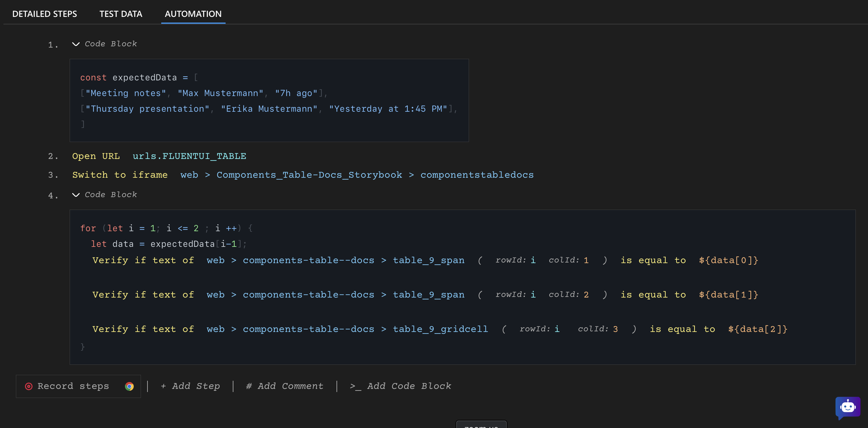
Task: Click inside the expectedData code editor
Action: (269, 100)
